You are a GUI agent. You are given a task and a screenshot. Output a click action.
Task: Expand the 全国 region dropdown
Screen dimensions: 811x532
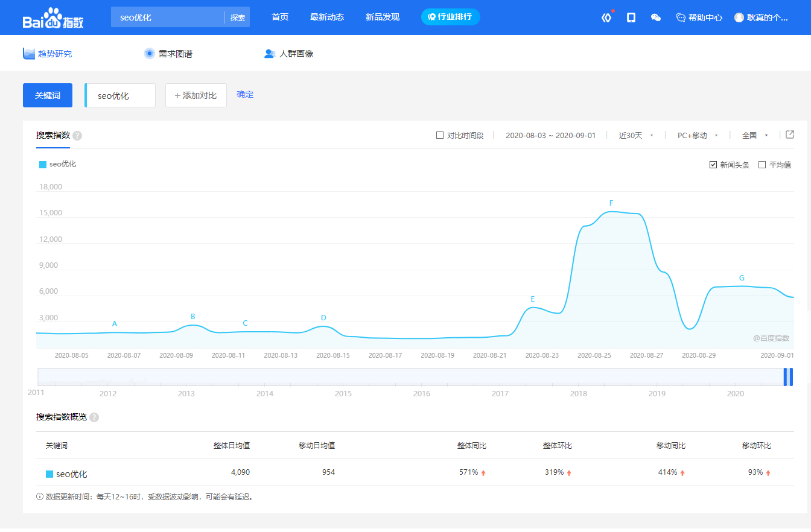755,135
